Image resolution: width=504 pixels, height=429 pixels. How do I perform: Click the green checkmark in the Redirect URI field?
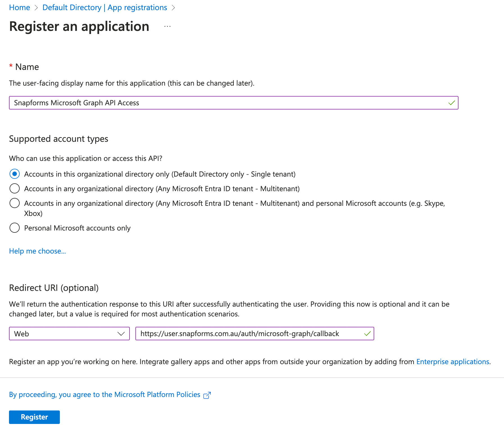pyautogui.click(x=367, y=334)
